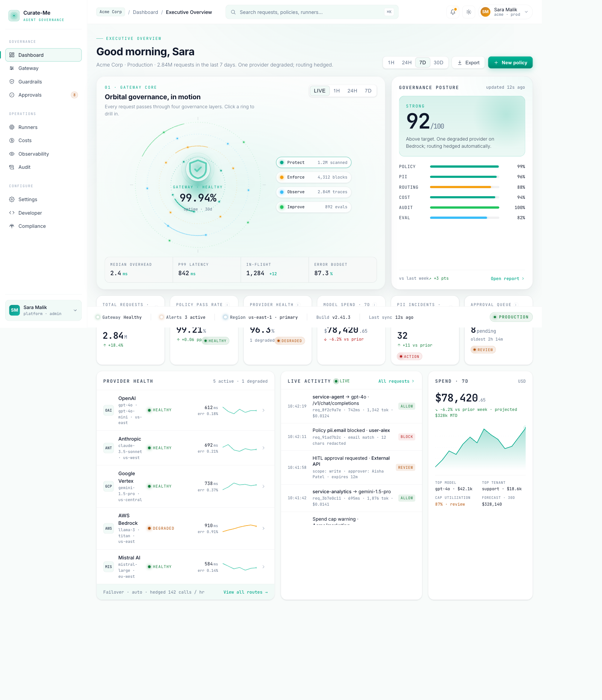Switch gateway core view to 24H
Screen dimensions: 602x700
(x=352, y=91)
